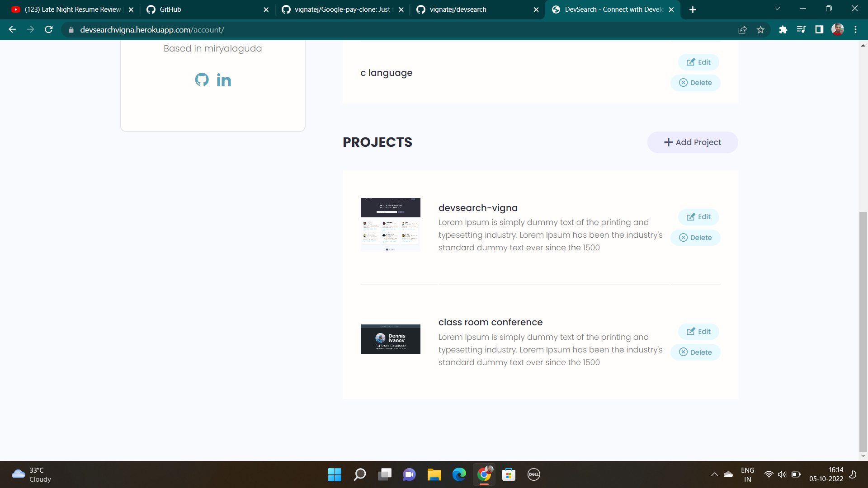Image resolution: width=868 pixels, height=488 pixels.
Task: Open Windows Search from the taskbar
Action: [x=359, y=474]
